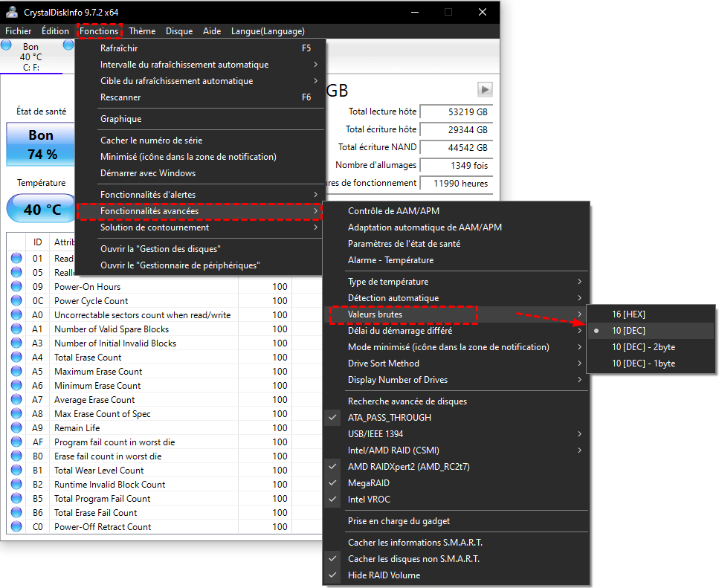
Task: Click status orb of Average Erase Count row
Action: (x=16, y=400)
